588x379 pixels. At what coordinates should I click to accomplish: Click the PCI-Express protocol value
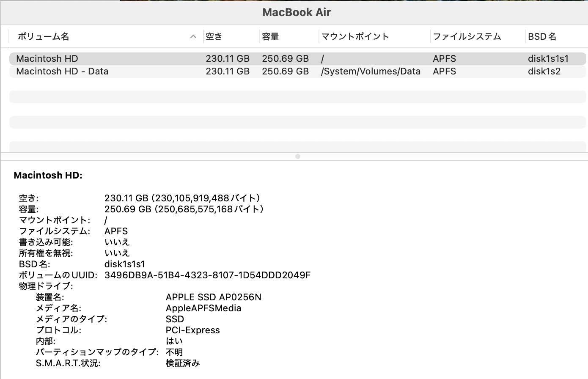point(192,330)
